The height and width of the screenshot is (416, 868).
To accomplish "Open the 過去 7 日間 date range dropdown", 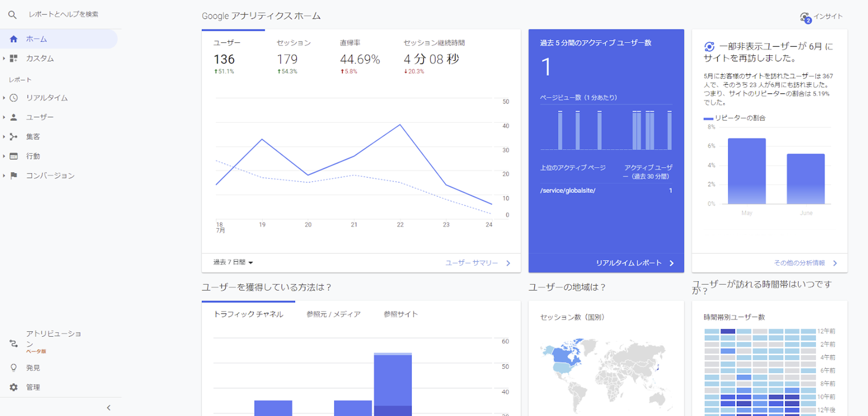I will click(233, 262).
